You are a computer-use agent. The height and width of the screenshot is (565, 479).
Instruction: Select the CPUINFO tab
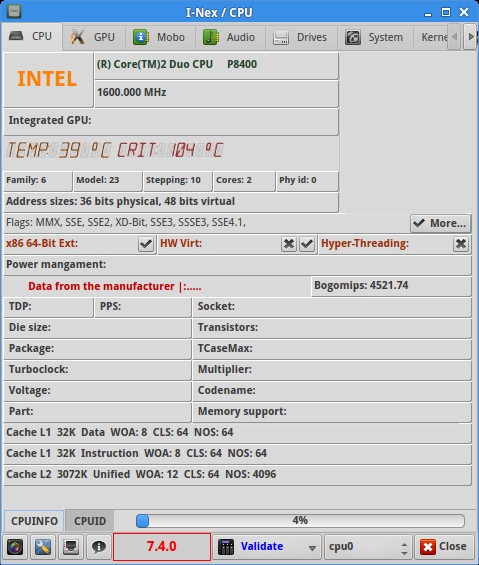(34, 521)
